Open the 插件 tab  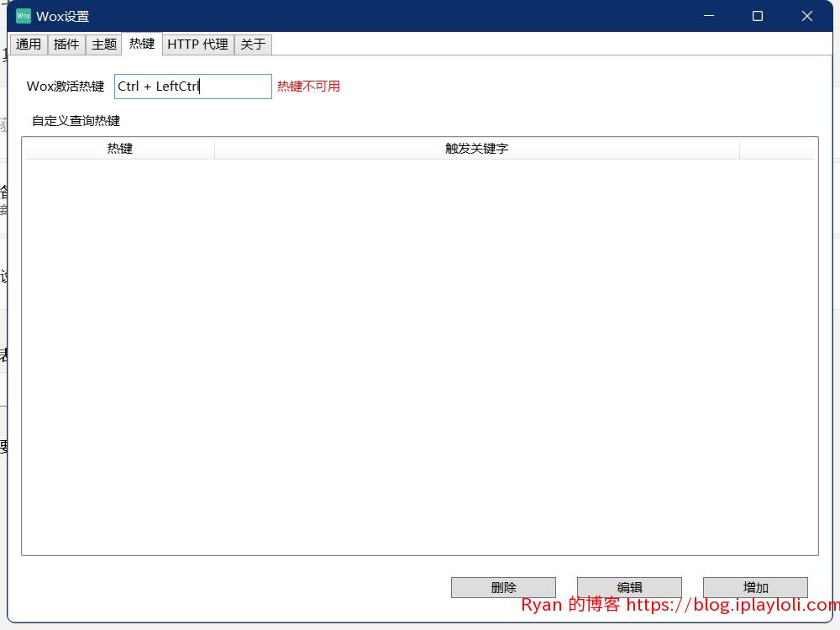(66, 44)
